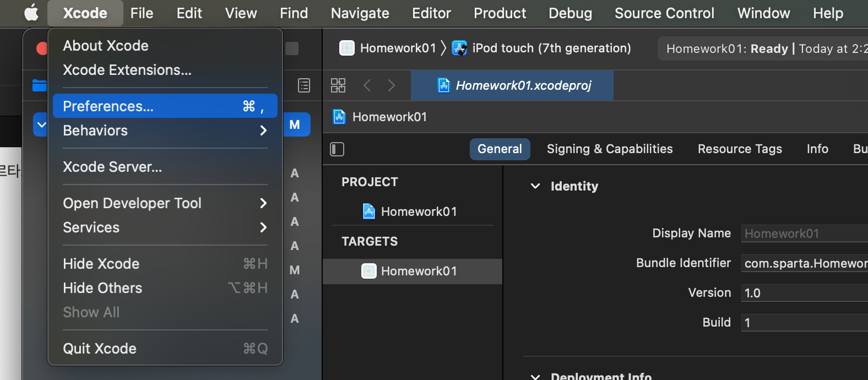Click the Bundle Identifier field
This screenshot has width=868, height=380.
pos(805,263)
